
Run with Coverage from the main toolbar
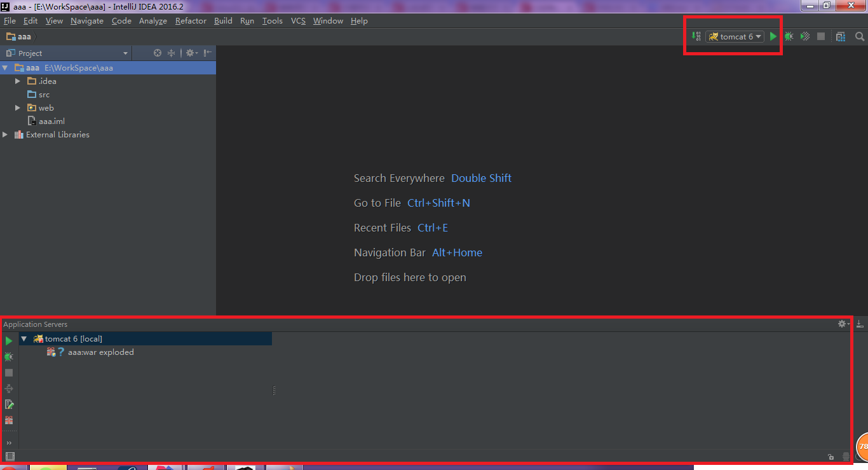[x=804, y=36]
